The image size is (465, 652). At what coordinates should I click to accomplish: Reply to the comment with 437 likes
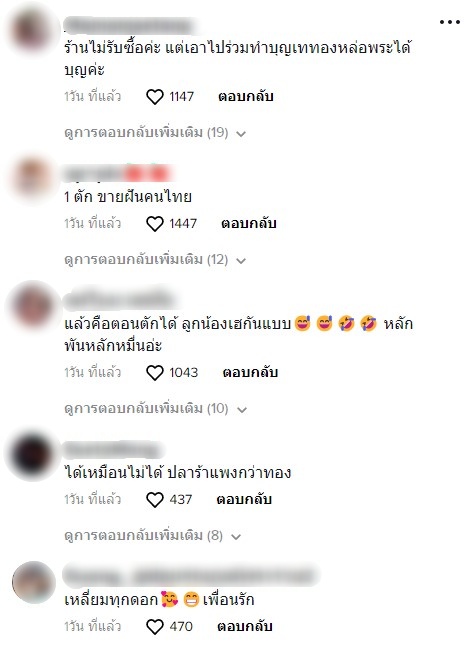pos(244,499)
